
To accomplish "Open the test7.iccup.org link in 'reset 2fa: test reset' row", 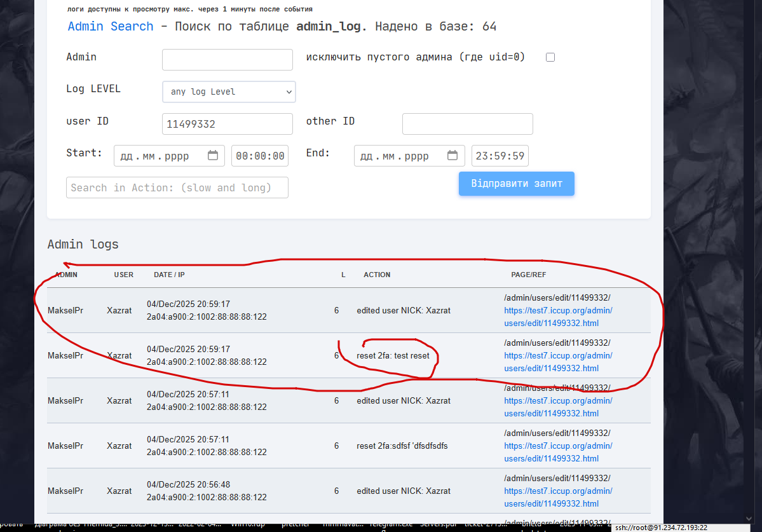I will (558, 362).
